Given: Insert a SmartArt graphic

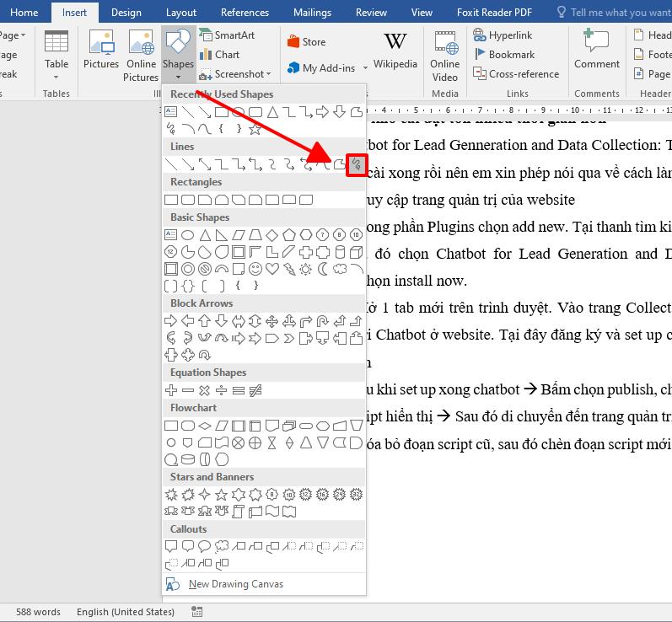Looking at the screenshot, I should 228,35.
